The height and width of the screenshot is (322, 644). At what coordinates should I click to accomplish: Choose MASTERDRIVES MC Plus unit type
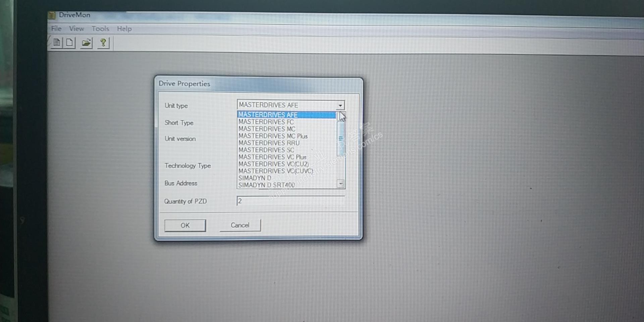pos(286,136)
